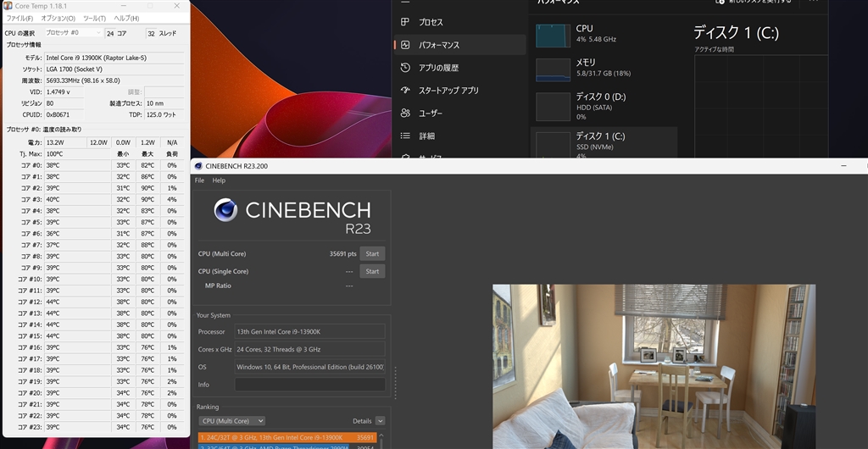Click the Core Temp app icon in title bar
The width and height of the screenshot is (868, 449).
(x=8, y=6)
